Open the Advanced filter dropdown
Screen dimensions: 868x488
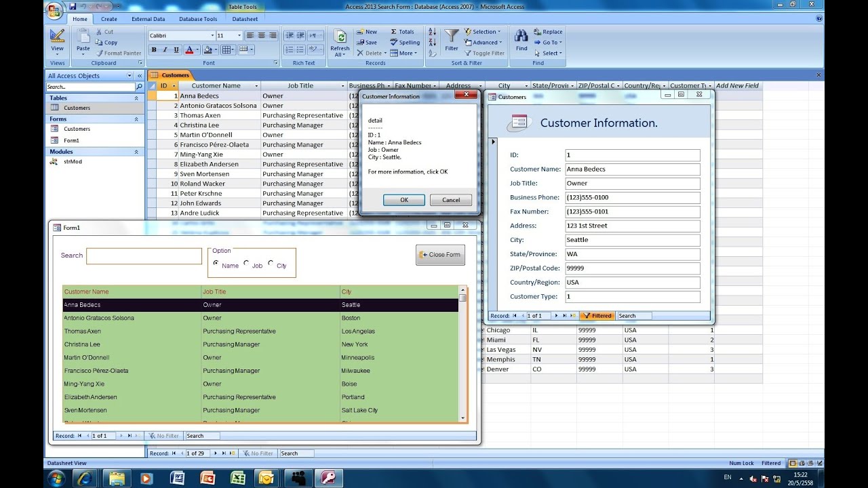pos(485,42)
